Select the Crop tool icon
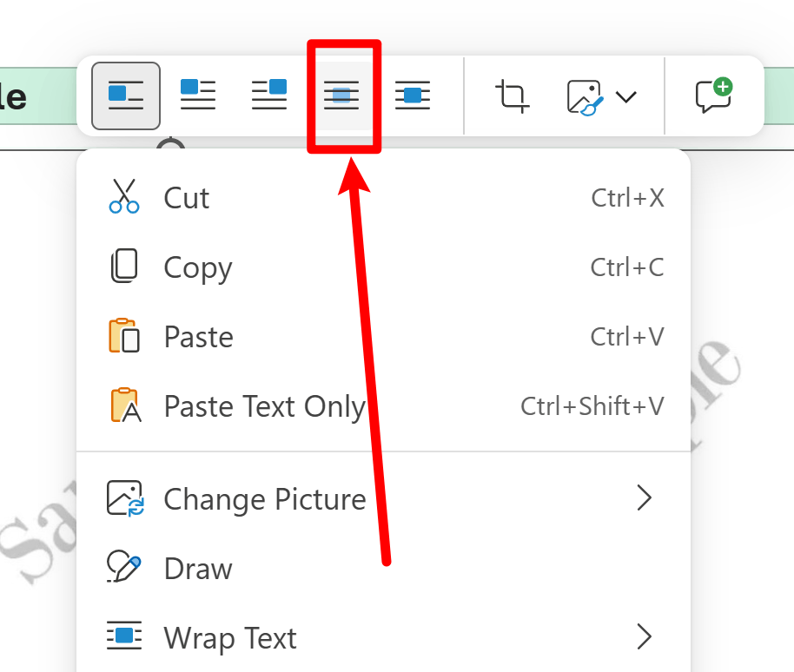Viewport: 794px width, 672px height. click(513, 96)
